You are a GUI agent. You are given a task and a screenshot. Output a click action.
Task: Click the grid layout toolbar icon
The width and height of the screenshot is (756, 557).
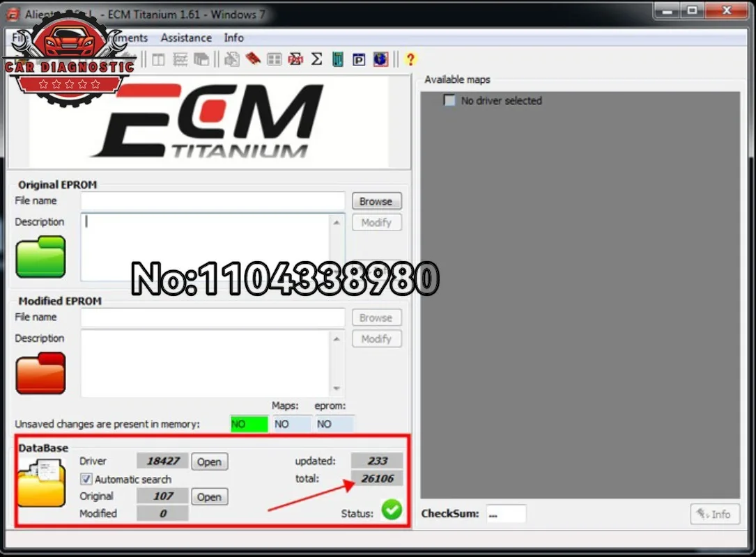[x=275, y=60]
